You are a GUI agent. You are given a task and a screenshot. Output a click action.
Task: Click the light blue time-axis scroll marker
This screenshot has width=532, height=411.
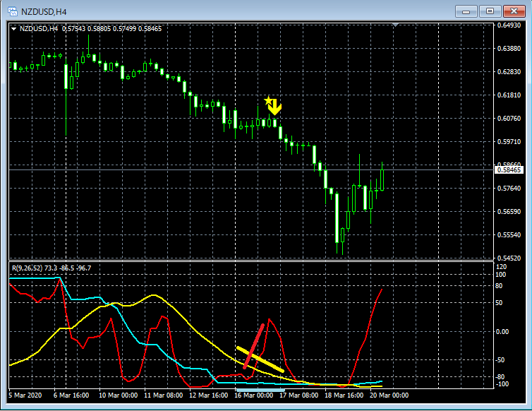tap(260, 391)
